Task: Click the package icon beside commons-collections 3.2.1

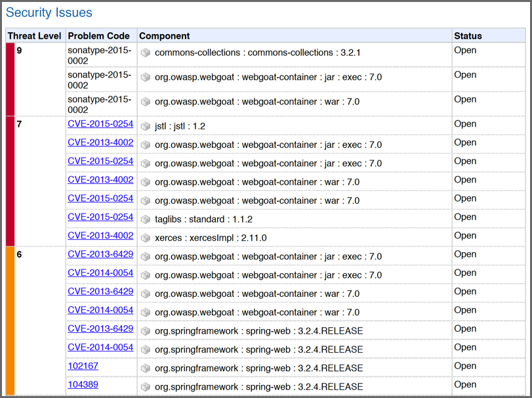Action: 146,53
